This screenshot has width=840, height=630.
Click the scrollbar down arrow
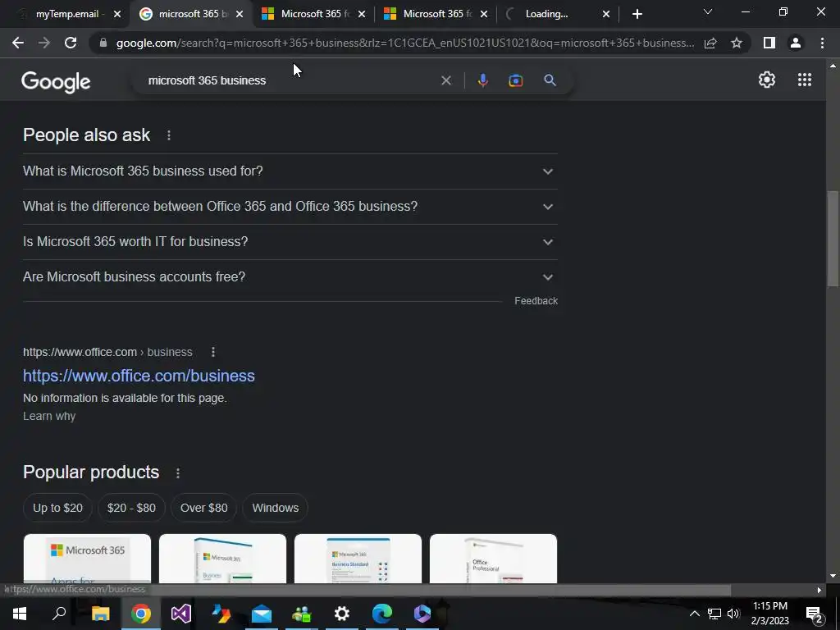click(833, 576)
